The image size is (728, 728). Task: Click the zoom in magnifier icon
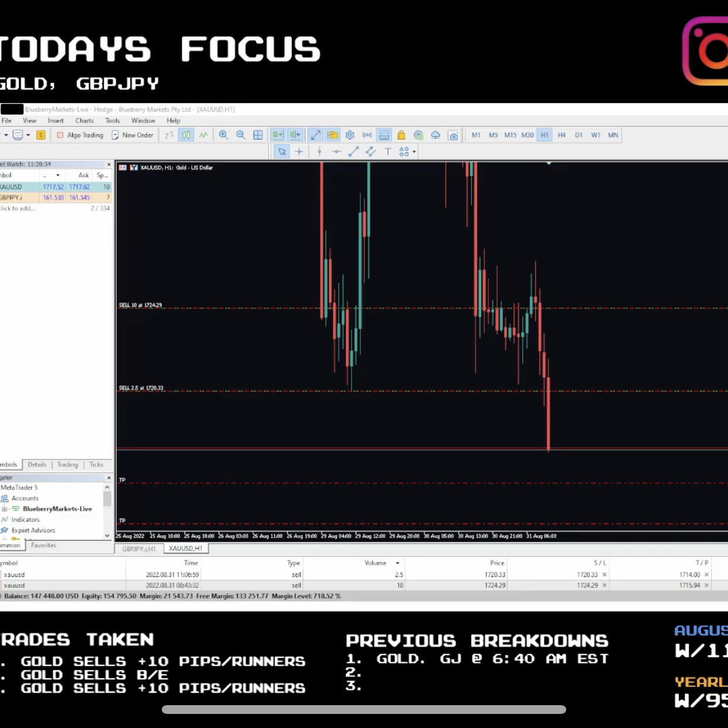[223, 135]
